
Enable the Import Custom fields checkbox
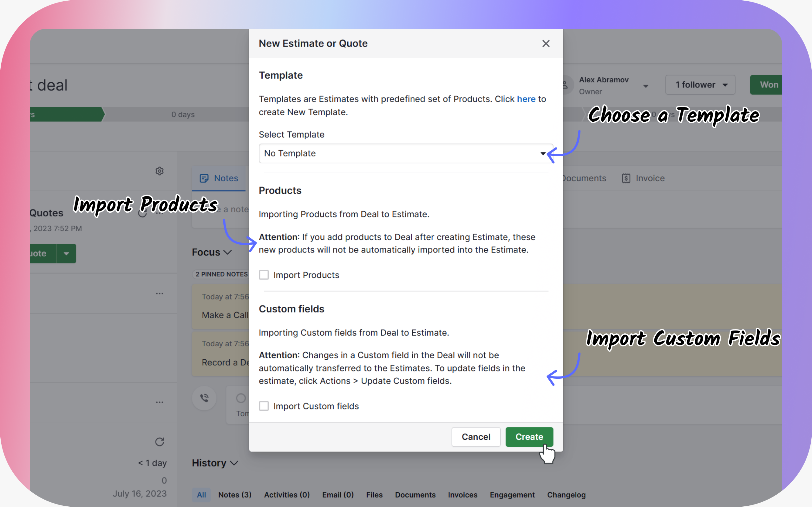pos(264,406)
